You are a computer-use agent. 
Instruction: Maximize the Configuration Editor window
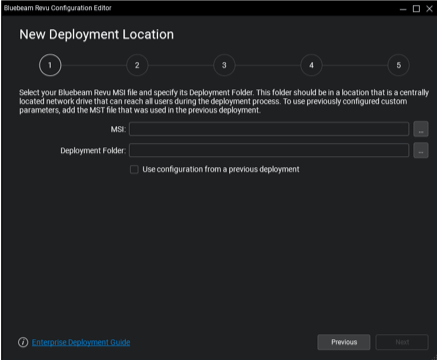416,9
